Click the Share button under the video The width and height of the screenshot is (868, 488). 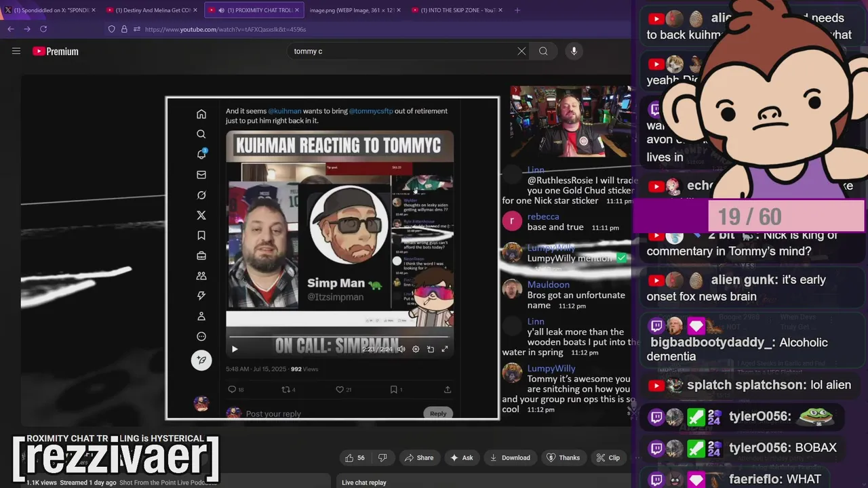418,457
